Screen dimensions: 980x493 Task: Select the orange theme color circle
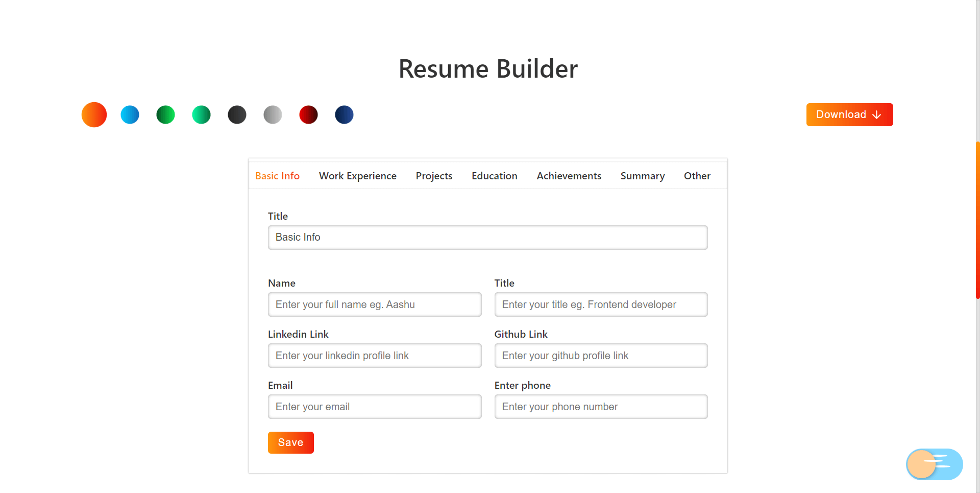(94, 114)
